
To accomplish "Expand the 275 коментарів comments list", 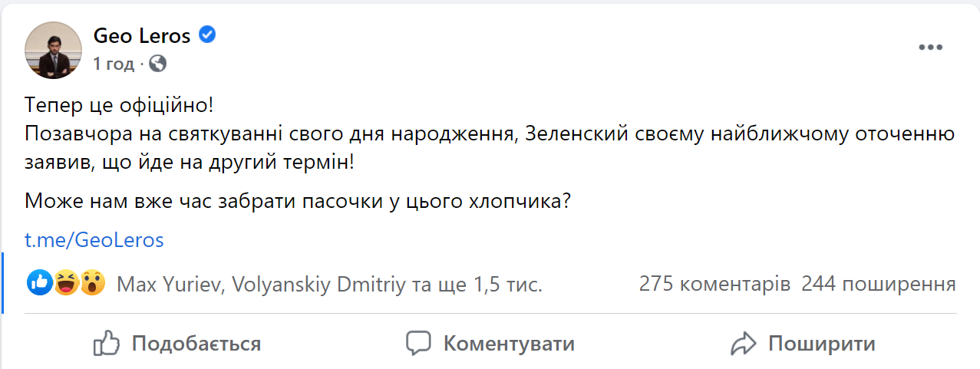I will click(714, 285).
